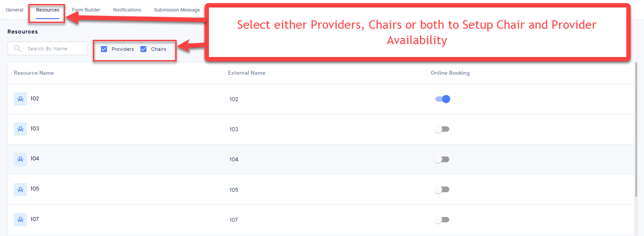Click the chair icon for resource 103
Image resolution: width=644 pixels, height=236 pixels.
pyautogui.click(x=20, y=129)
